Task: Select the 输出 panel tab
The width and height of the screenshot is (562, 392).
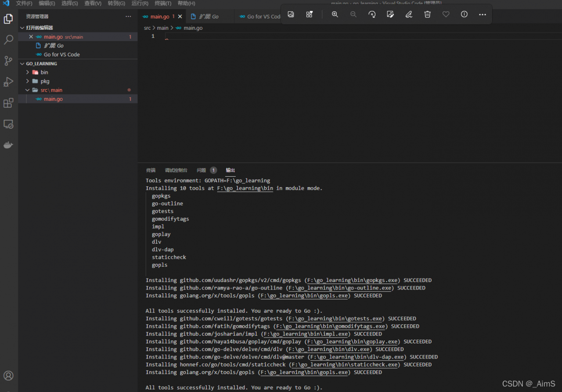Action: pos(231,170)
